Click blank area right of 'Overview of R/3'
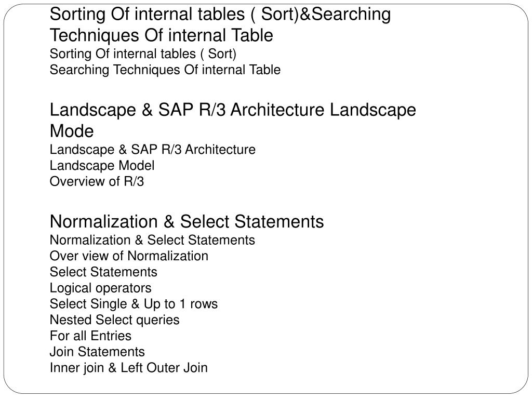 coord(305,181)
